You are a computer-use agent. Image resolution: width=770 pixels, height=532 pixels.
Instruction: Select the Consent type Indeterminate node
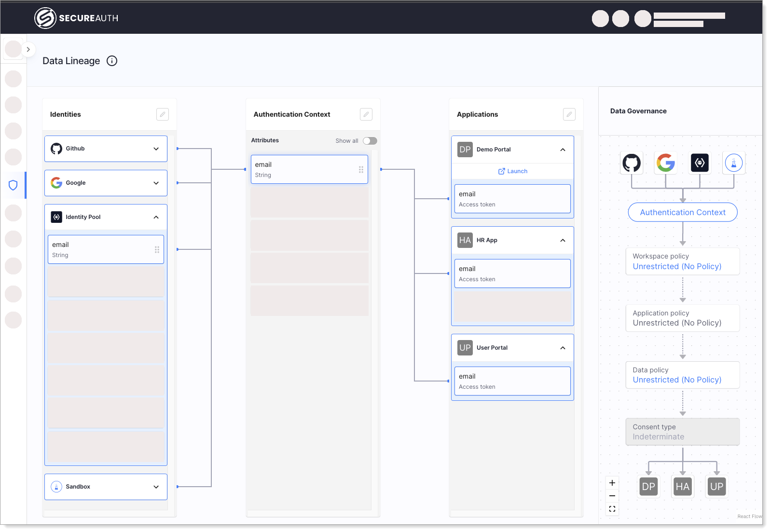click(x=683, y=432)
